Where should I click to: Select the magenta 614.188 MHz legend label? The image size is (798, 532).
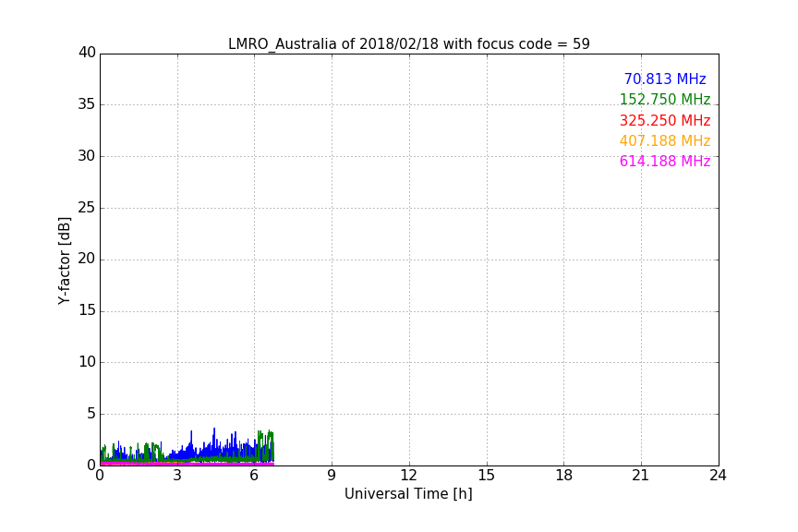(x=665, y=161)
